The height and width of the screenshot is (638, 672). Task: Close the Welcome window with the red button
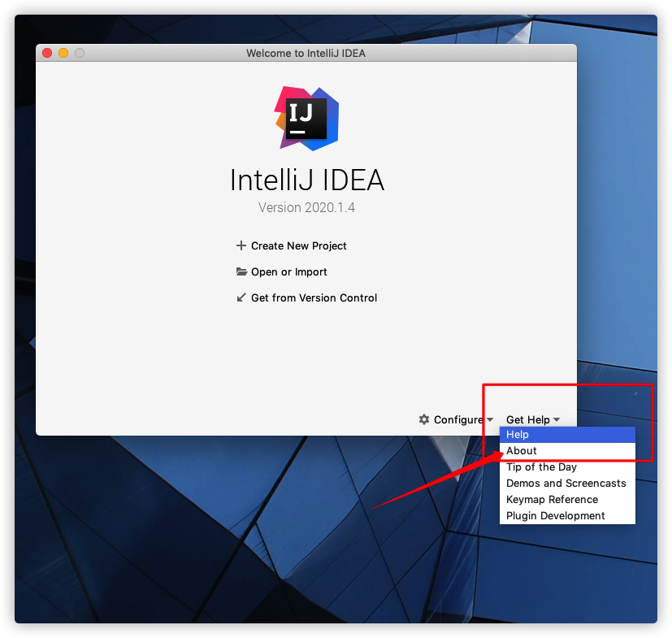pyautogui.click(x=47, y=53)
